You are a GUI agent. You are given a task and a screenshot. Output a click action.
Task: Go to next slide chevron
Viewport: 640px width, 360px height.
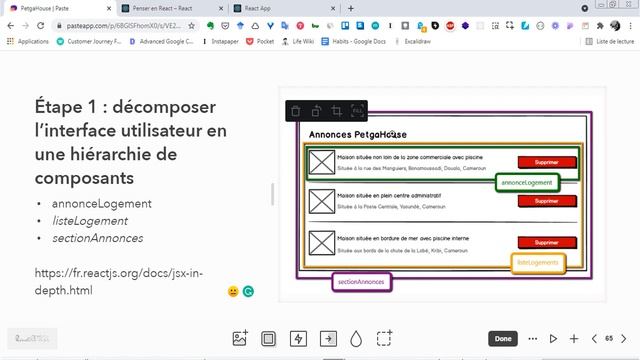click(624, 339)
